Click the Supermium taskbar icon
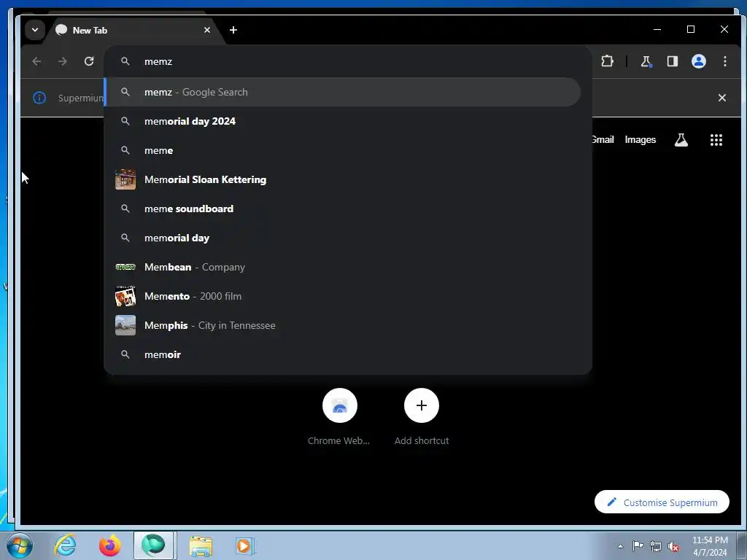 (x=153, y=545)
